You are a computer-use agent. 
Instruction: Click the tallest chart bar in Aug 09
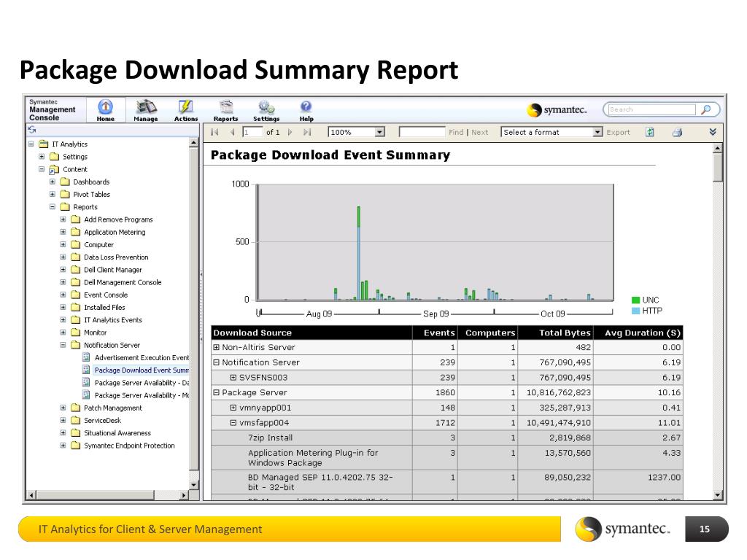coord(359,253)
